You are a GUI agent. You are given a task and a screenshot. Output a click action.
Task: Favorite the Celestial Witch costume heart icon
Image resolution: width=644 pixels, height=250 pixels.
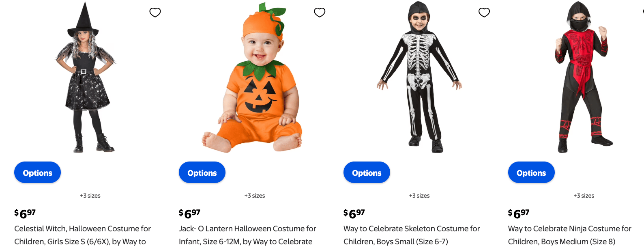pos(155,13)
